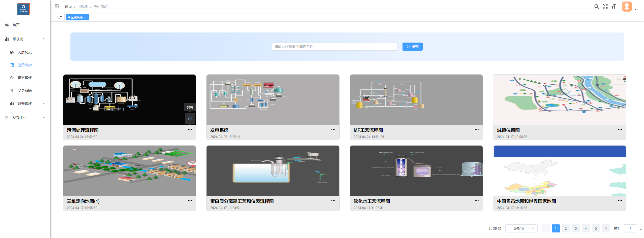Open the 8条/页 page size dropdown
The height and width of the screenshot is (238, 644).
[521, 228]
